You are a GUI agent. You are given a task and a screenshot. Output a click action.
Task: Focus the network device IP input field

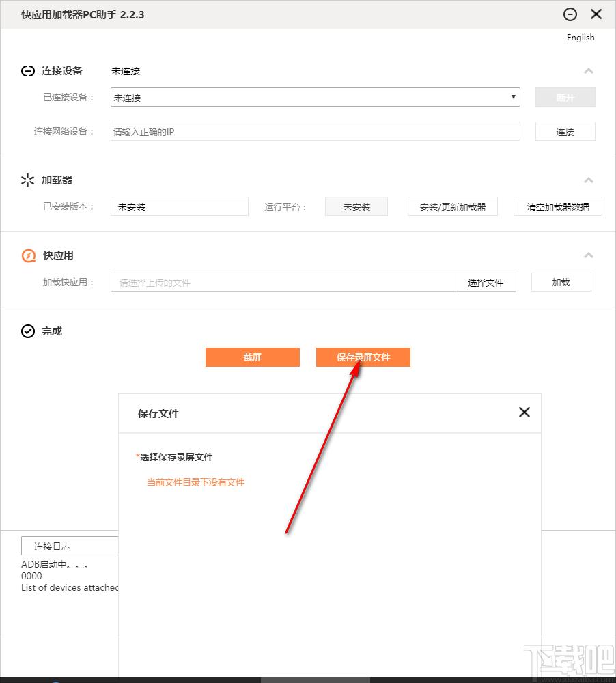click(315, 131)
